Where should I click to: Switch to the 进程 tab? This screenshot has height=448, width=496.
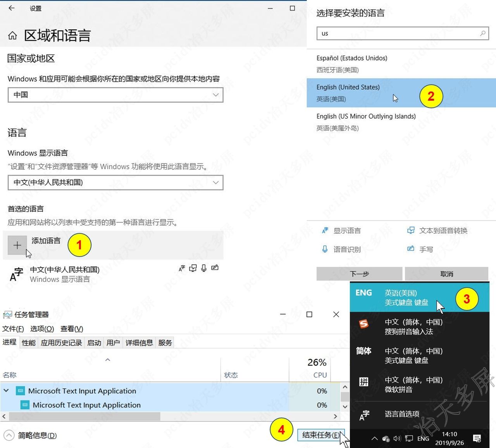9,342
